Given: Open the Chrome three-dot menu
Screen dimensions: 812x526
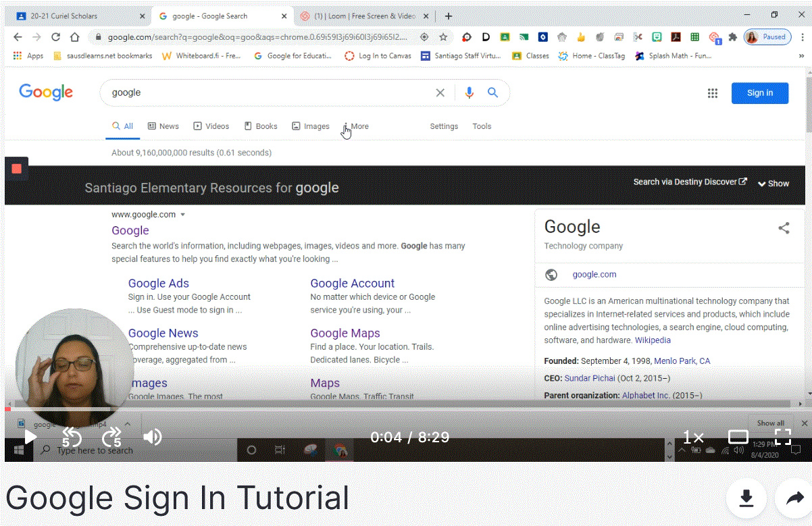Looking at the screenshot, I should point(803,37).
